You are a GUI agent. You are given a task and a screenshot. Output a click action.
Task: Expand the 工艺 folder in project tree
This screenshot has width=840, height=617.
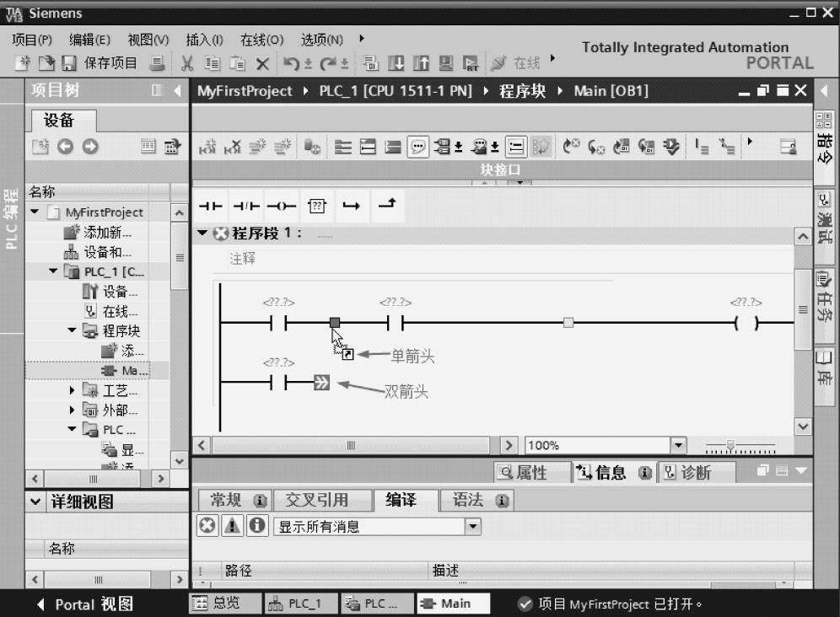tap(72, 390)
